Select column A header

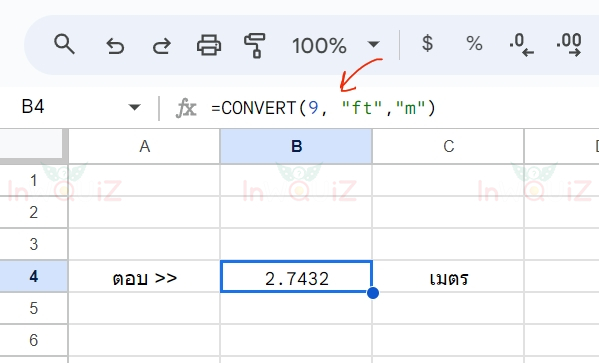point(144,146)
